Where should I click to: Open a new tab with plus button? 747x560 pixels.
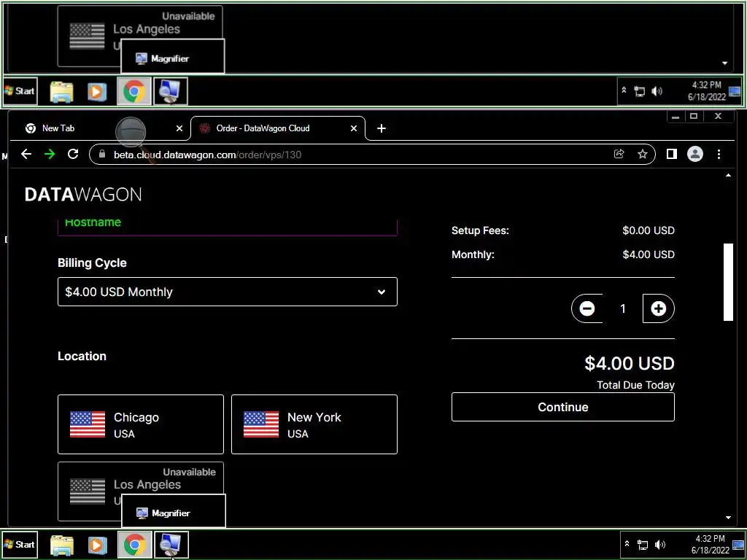click(x=381, y=128)
